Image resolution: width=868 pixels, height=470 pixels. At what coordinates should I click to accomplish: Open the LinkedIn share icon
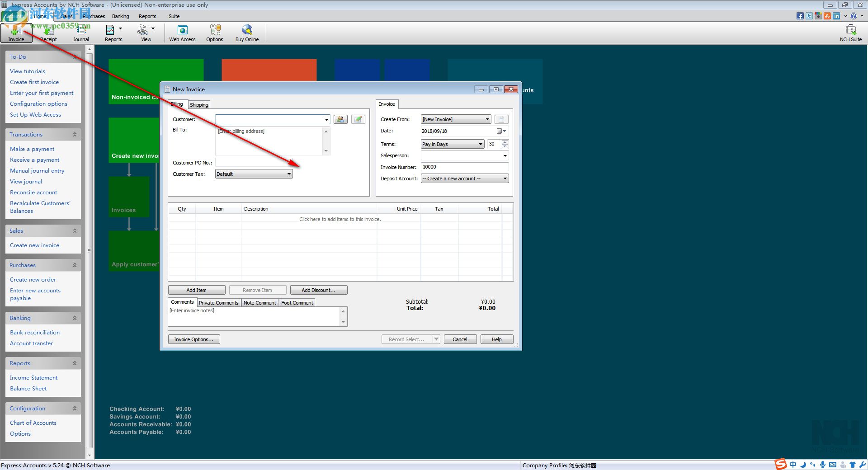click(x=836, y=16)
